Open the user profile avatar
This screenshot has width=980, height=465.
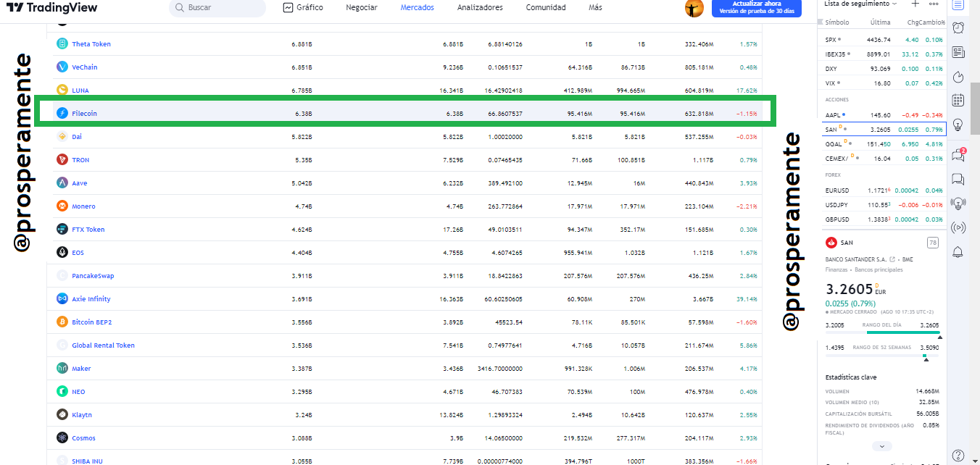point(694,8)
